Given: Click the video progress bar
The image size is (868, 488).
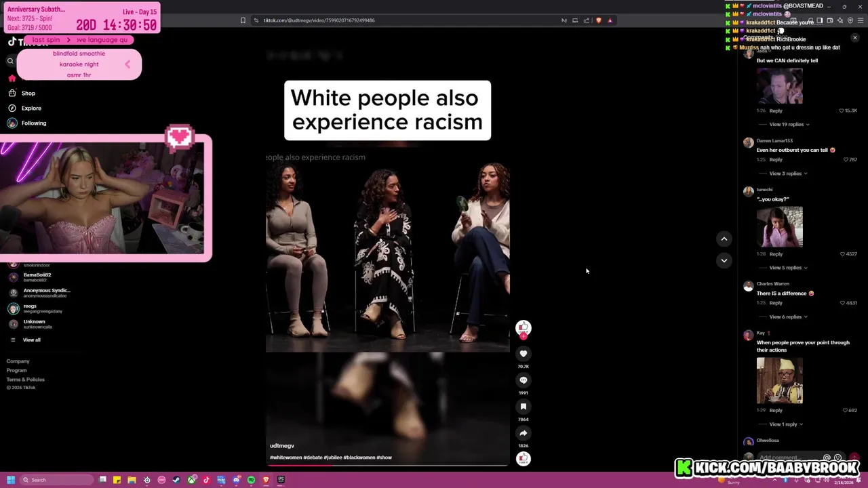Looking at the screenshot, I should tap(387, 465).
